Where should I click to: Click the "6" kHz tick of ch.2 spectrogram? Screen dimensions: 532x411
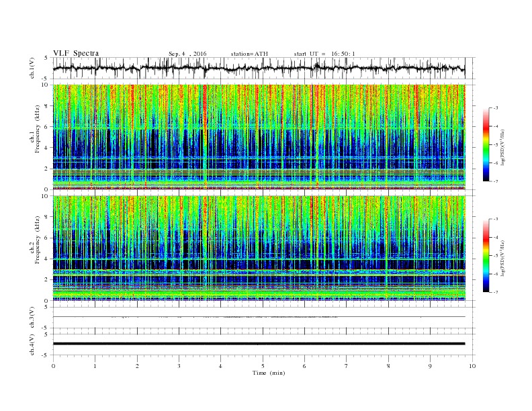coord(48,238)
